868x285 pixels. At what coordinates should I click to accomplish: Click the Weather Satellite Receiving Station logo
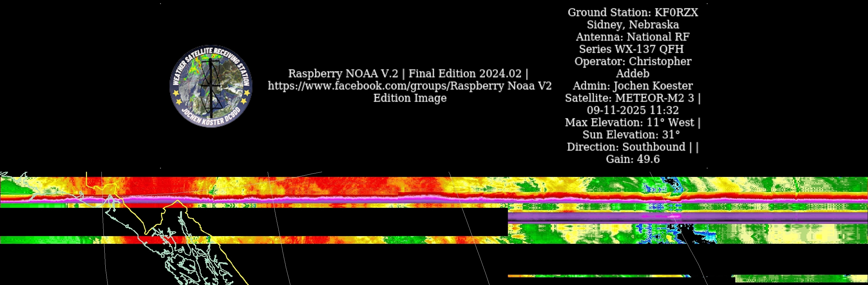pyautogui.click(x=211, y=86)
